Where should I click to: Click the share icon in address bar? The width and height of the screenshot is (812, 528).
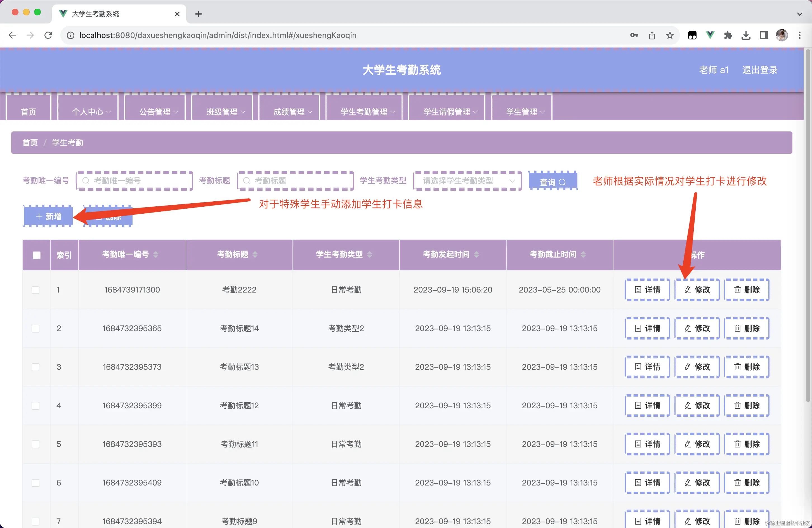pyautogui.click(x=652, y=35)
